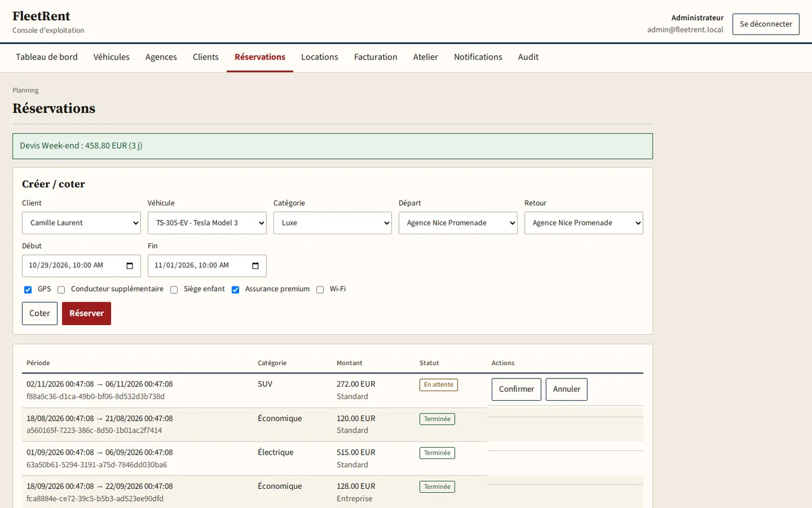
Task: Click the Se déconnecter button
Action: click(x=766, y=24)
